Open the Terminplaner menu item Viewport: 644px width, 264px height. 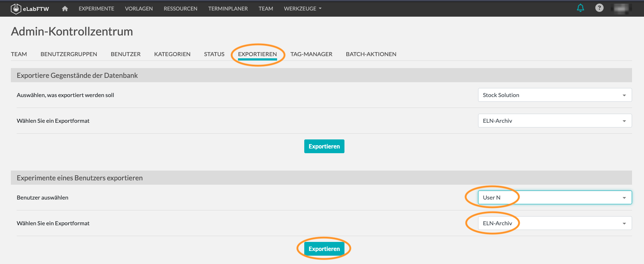(x=228, y=9)
